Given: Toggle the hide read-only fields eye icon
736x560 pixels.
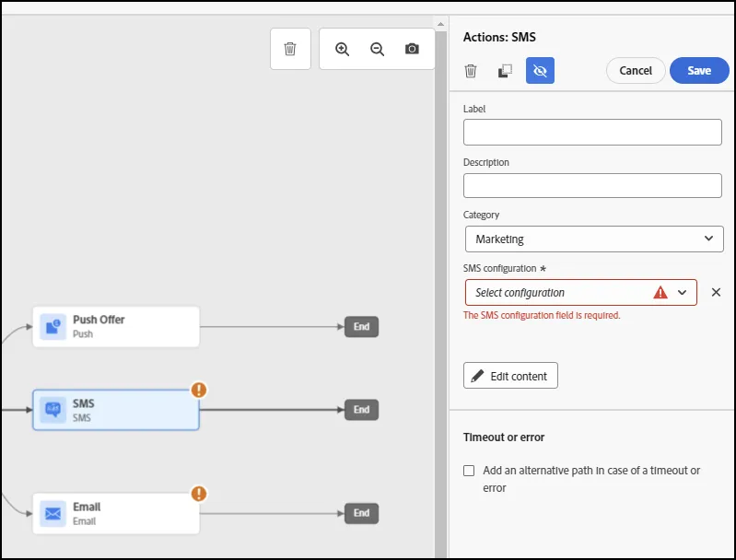Looking at the screenshot, I should click(540, 70).
